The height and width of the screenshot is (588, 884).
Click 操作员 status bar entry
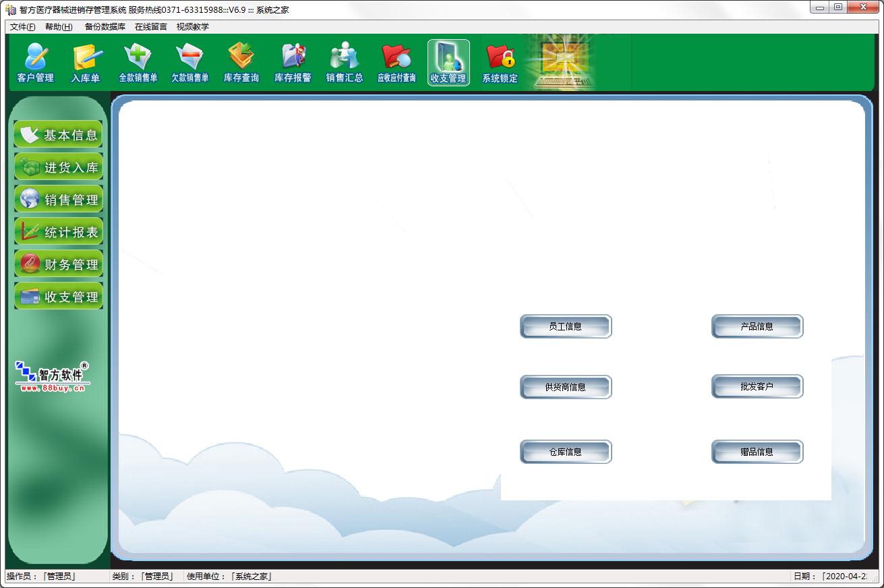41,577
